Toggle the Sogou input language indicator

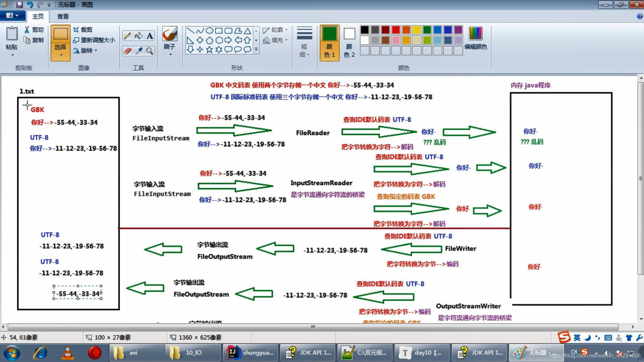[577, 338]
